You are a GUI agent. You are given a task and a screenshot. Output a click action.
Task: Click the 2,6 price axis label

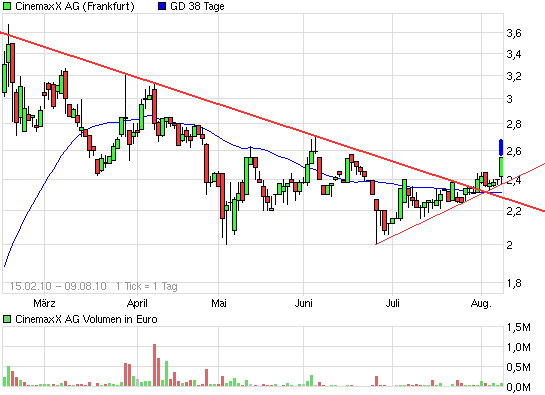click(514, 151)
